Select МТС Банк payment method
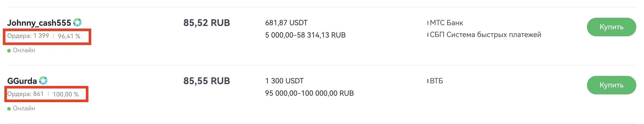 (x=446, y=23)
